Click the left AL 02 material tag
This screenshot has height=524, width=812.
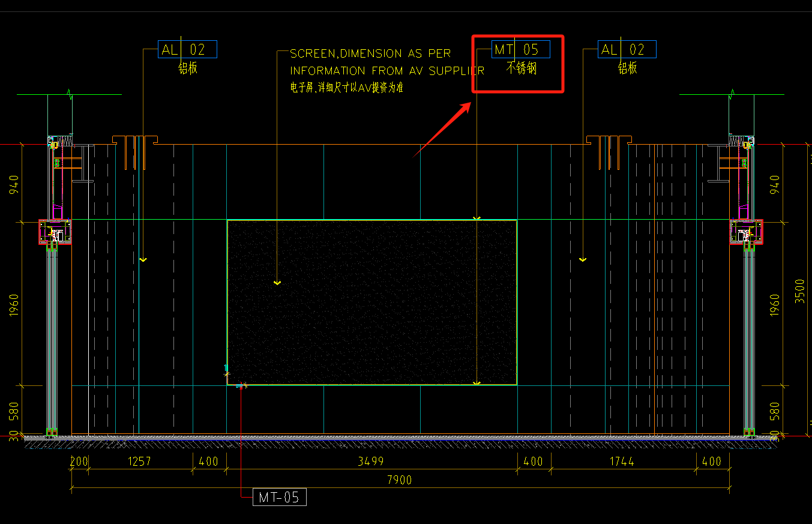(187, 49)
